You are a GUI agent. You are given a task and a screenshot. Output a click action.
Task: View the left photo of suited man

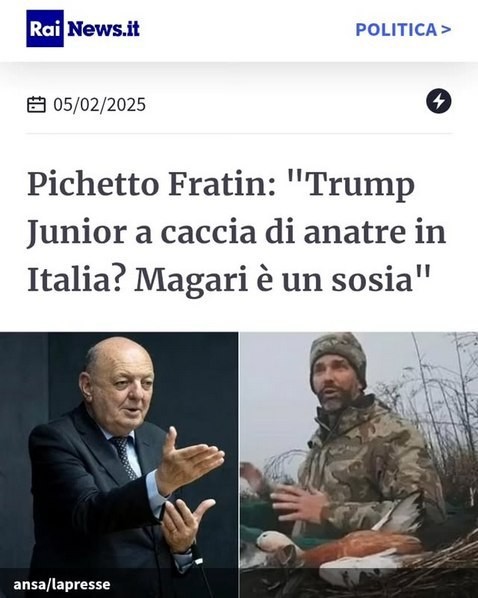click(x=119, y=465)
